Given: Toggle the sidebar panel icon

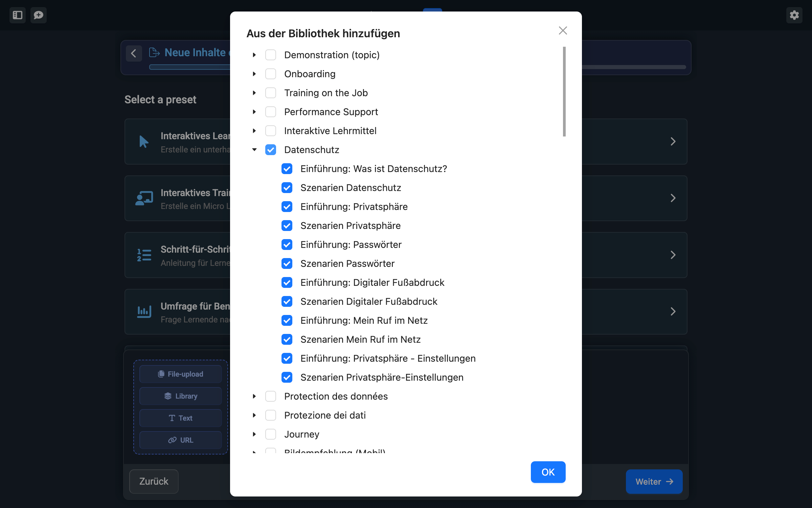Looking at the screenshot, I should 18,15.
